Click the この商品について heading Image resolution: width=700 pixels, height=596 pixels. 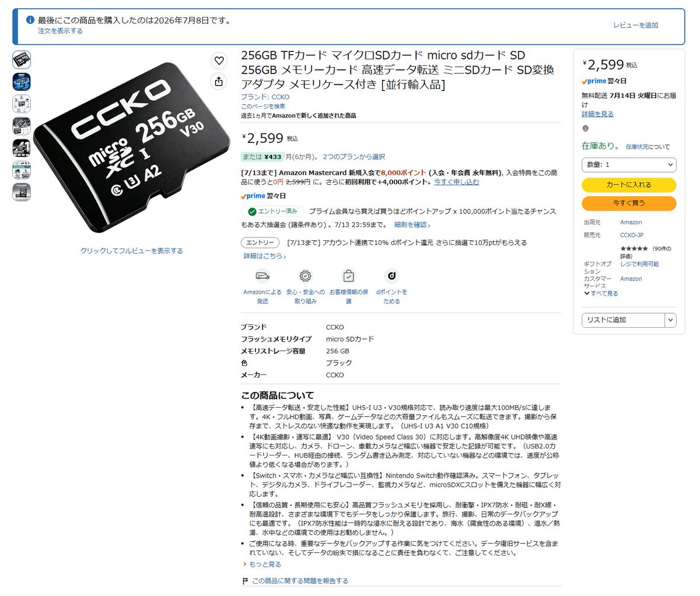click(x=278, y=395)
